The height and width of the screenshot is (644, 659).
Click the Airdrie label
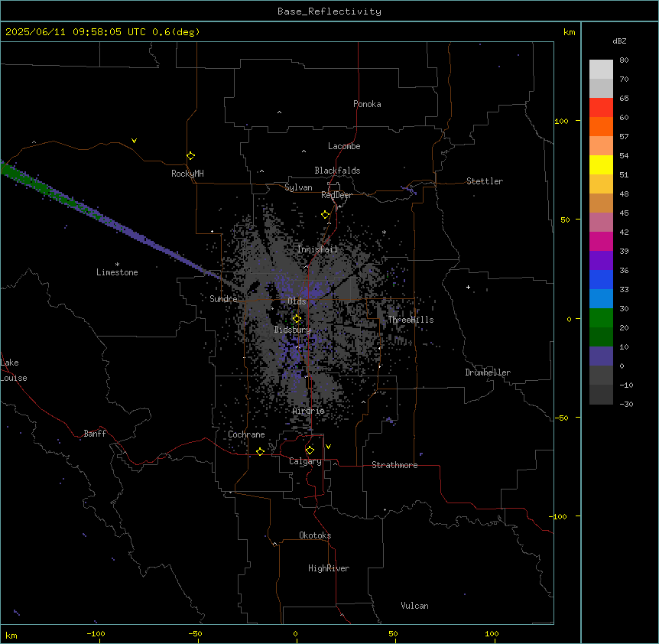(x=308, y=411)
